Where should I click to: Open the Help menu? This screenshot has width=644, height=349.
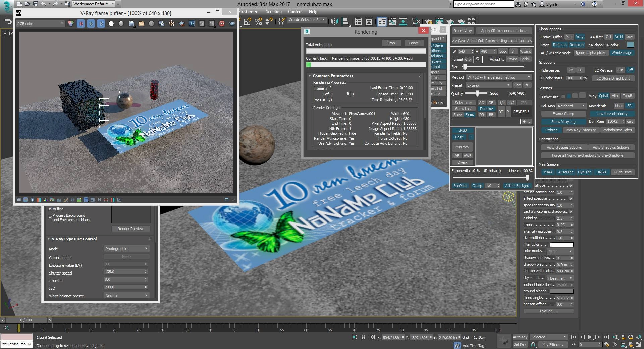tap(313, 12)
